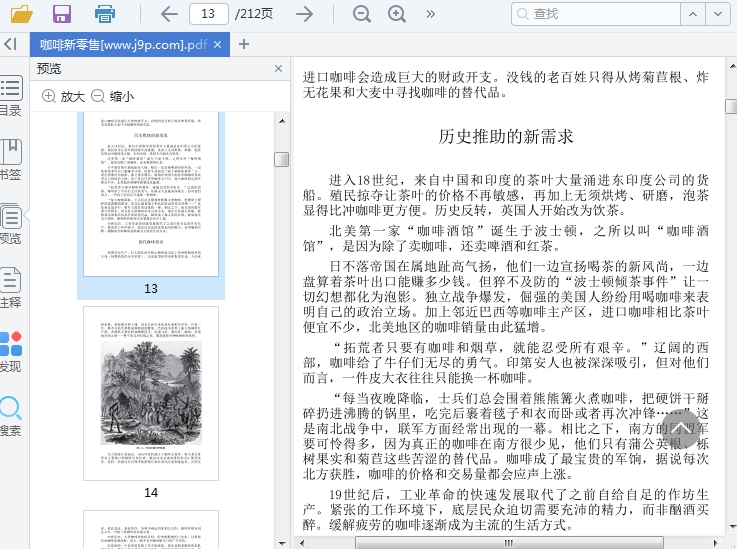This screenshot has width=737, height=549.
Task: Open the 注释 annotations panel
Action: pyautogui.click(x=10, y=288)
